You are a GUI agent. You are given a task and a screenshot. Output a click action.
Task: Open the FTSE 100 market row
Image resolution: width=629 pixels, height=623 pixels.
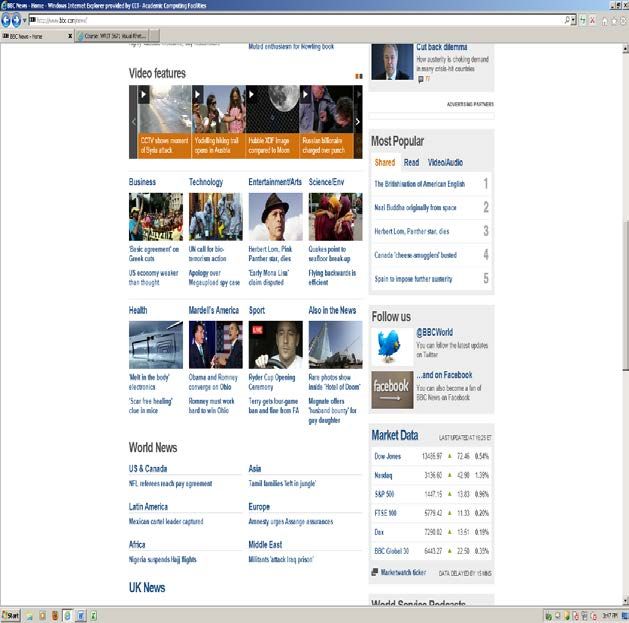click(x=431, y=513)
